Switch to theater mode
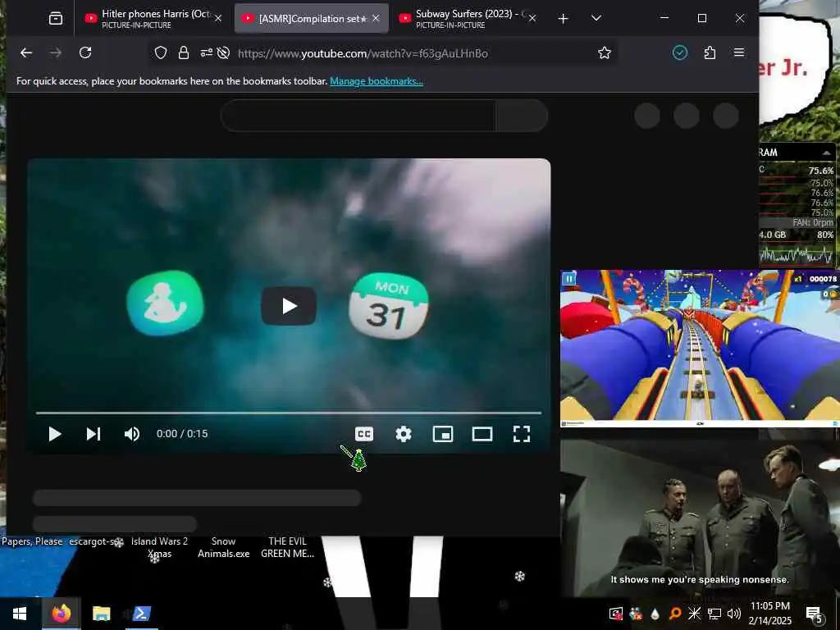Screen dimensions: 840x630 point(482,434)
